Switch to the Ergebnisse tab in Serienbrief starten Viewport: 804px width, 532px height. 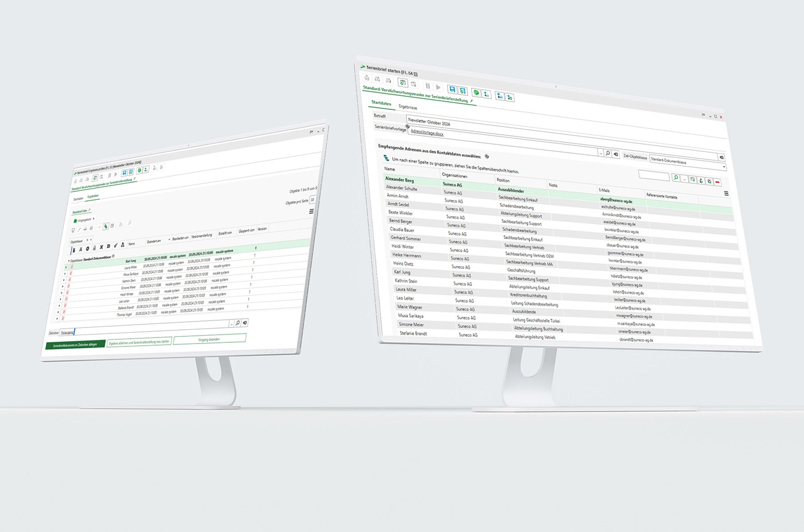coord(408,107)
